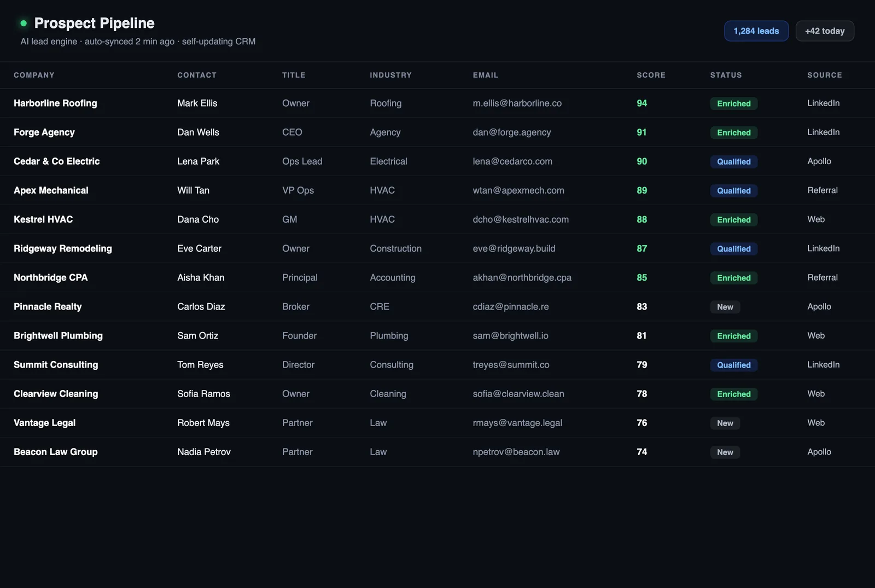The width and height of the screenshot is (875, 588).
Task: Click the Construction industry cell
Action: [396, 248]
